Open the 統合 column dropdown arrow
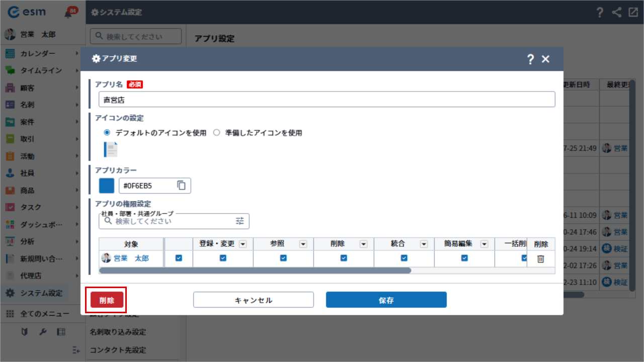644x362 pixels. 424,244
